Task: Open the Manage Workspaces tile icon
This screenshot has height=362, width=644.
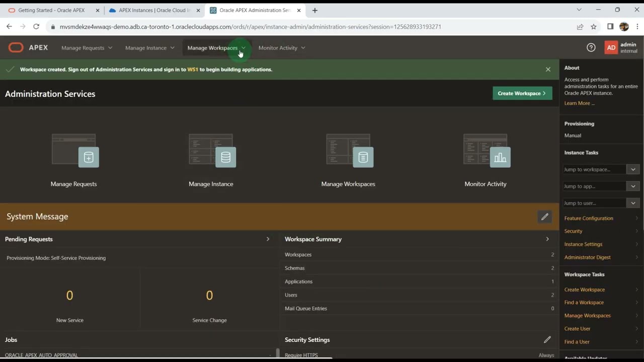Action: pyautogui.click(x=350, y=150)
